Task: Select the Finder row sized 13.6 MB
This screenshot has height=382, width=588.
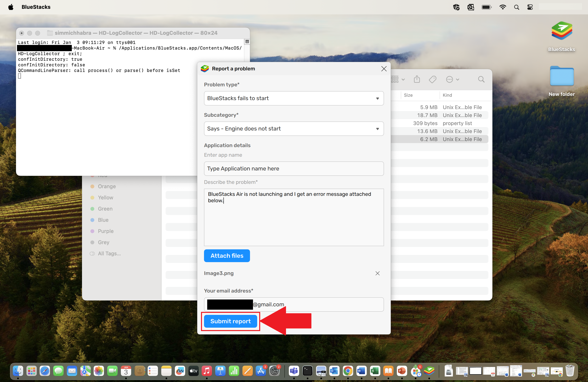Action: point(440,131)
